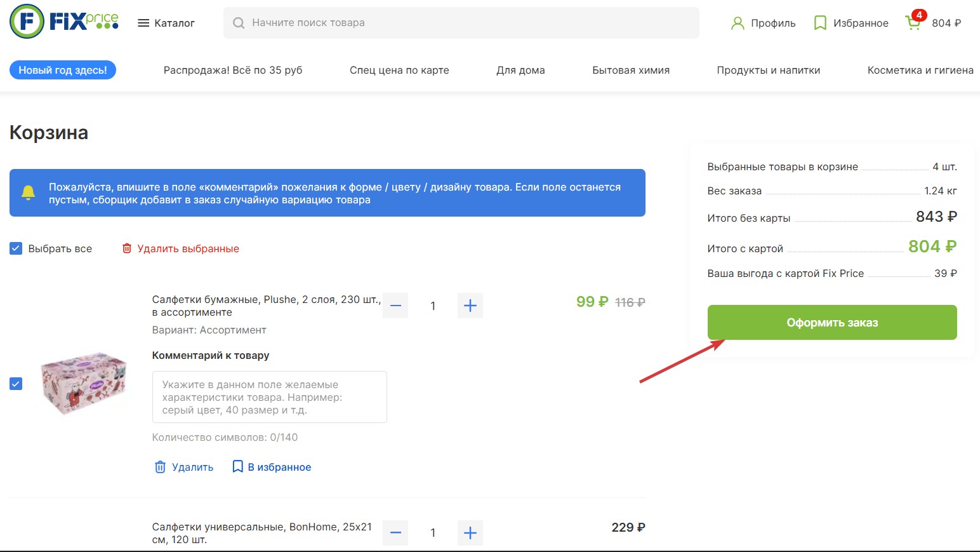Screen dimensions: 980x552
Task: Click the bookmark icon next to В избранное
Action: (237, 466)
